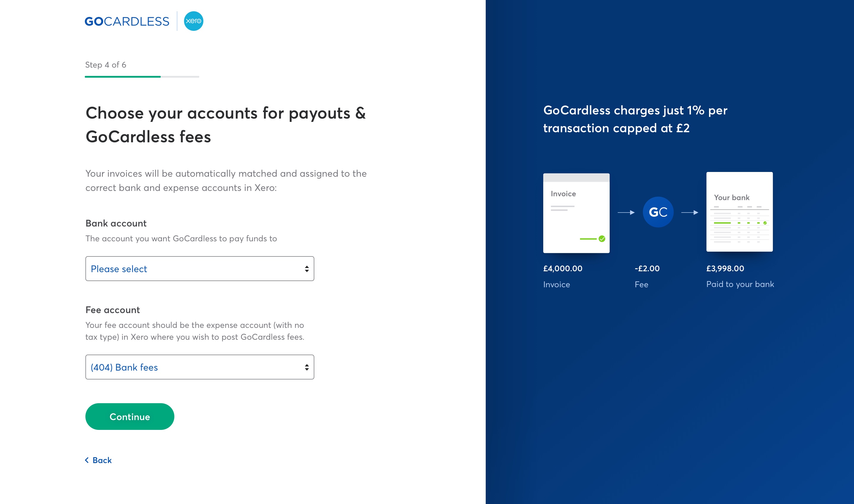Click the Please select bank account field
The image size is (854, 504).
(x=199, y=269)
